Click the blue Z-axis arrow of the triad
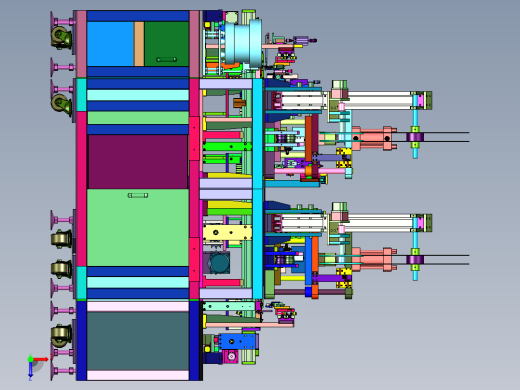This screenshot has width=520, height=390. tap(30, 370)
